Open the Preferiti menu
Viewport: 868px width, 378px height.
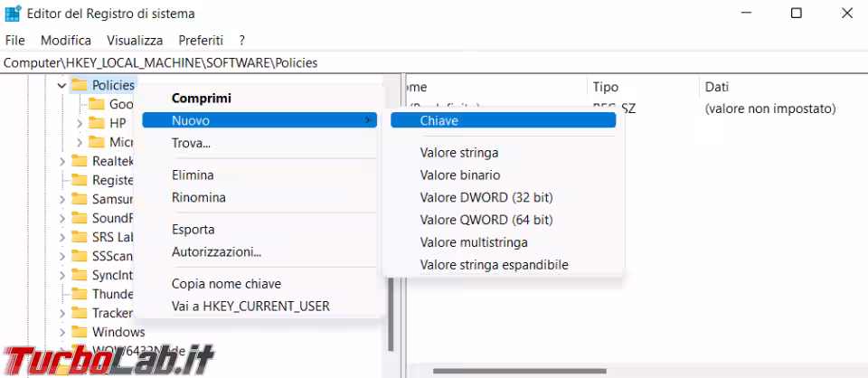(201, 41)
